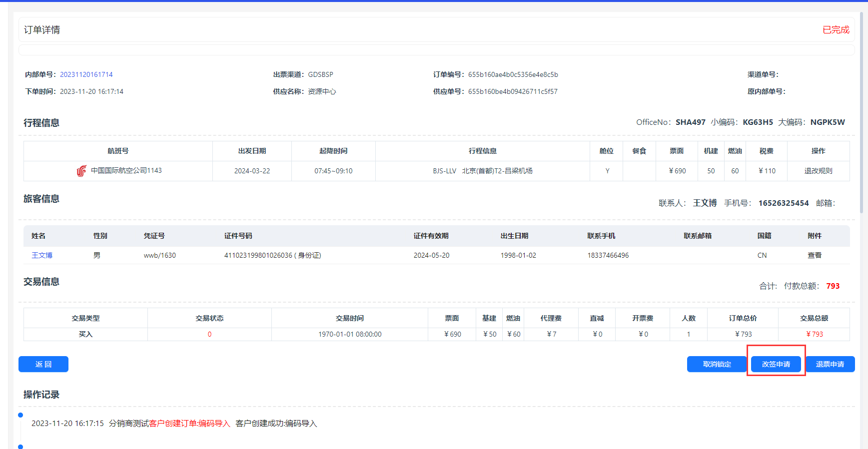
Task: Select flight name 中国国际航空公司1143
Action: click(126, 171)
